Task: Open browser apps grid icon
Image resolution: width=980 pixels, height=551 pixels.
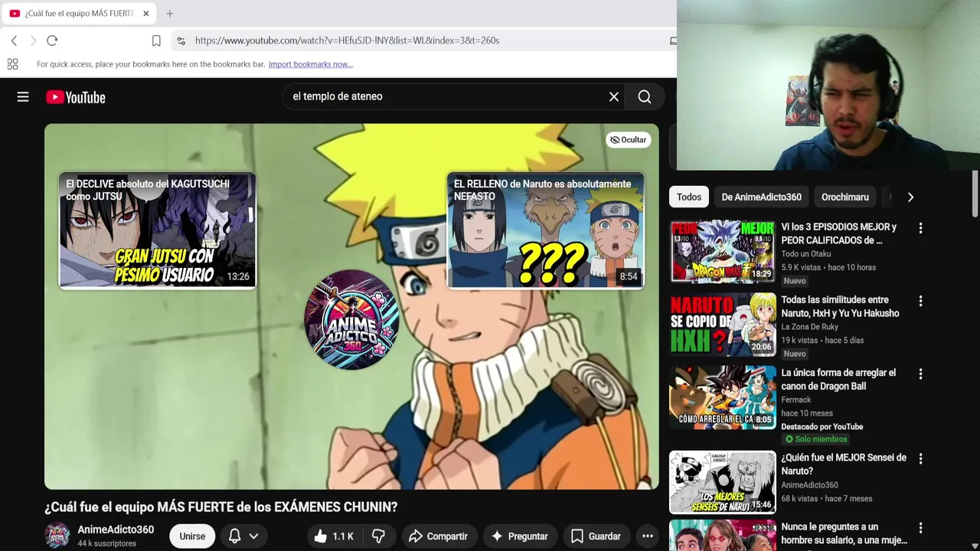Action: [12, 64]
